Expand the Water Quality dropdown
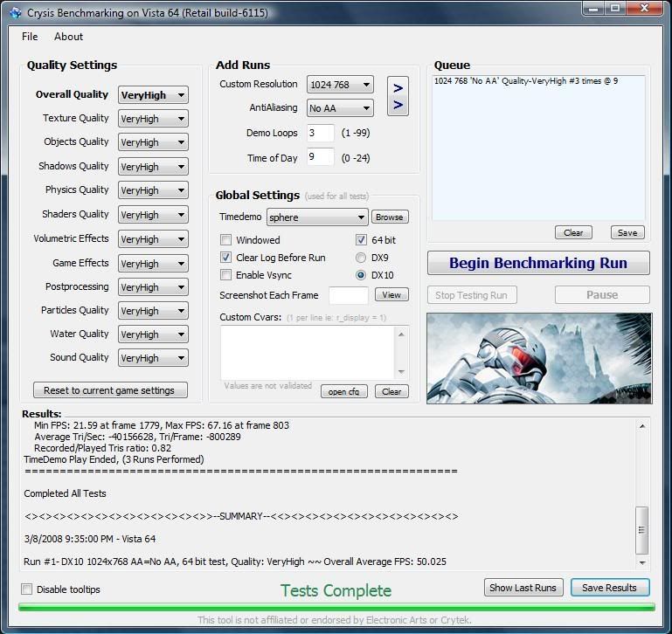Viewport: 672px width, 634px height. pyautogui.click(x=153, y=334)
